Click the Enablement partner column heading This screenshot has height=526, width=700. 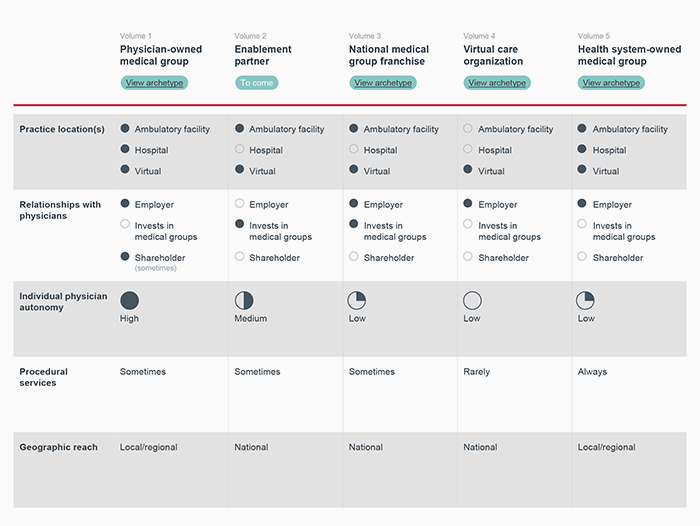pos(263,55)
